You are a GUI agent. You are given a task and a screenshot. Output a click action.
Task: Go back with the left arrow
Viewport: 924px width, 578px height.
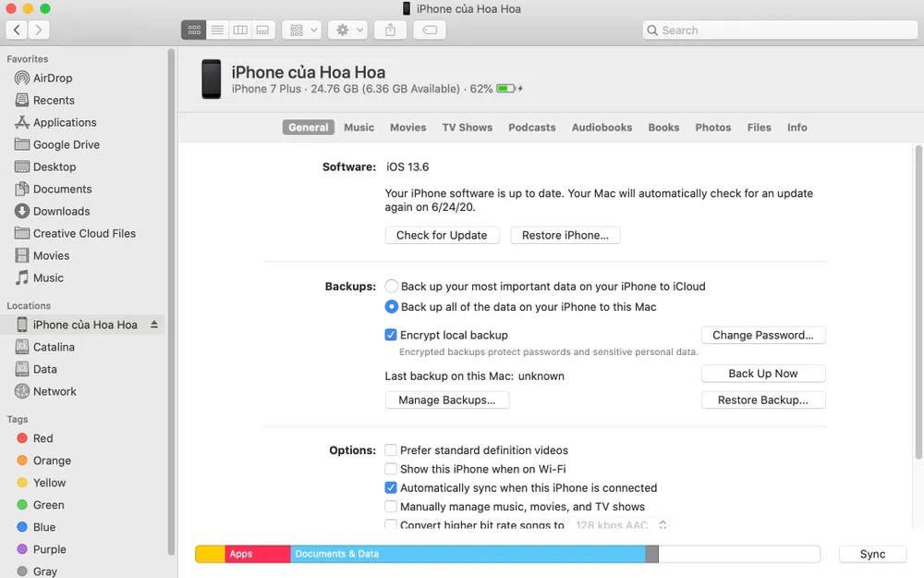[17, 30]
